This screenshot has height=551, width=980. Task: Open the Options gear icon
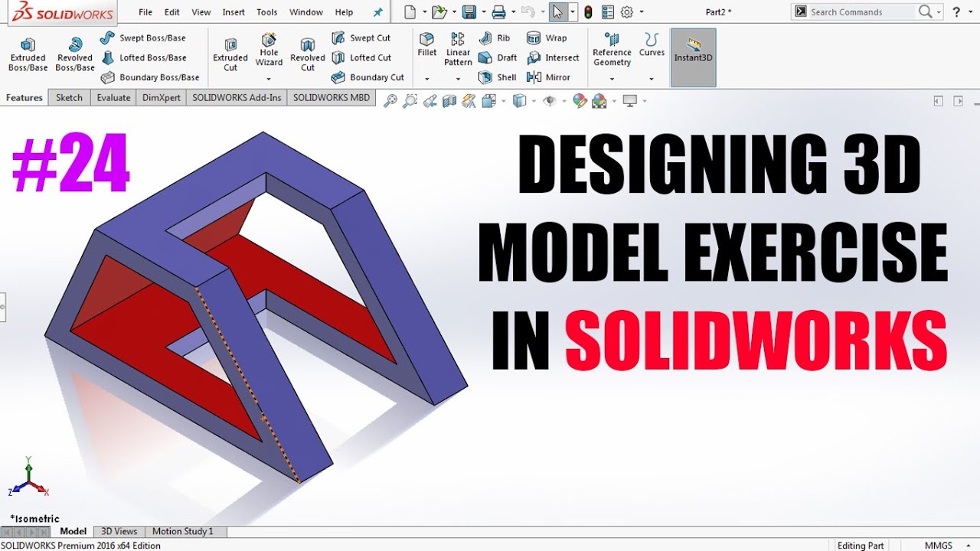(627, 12)
